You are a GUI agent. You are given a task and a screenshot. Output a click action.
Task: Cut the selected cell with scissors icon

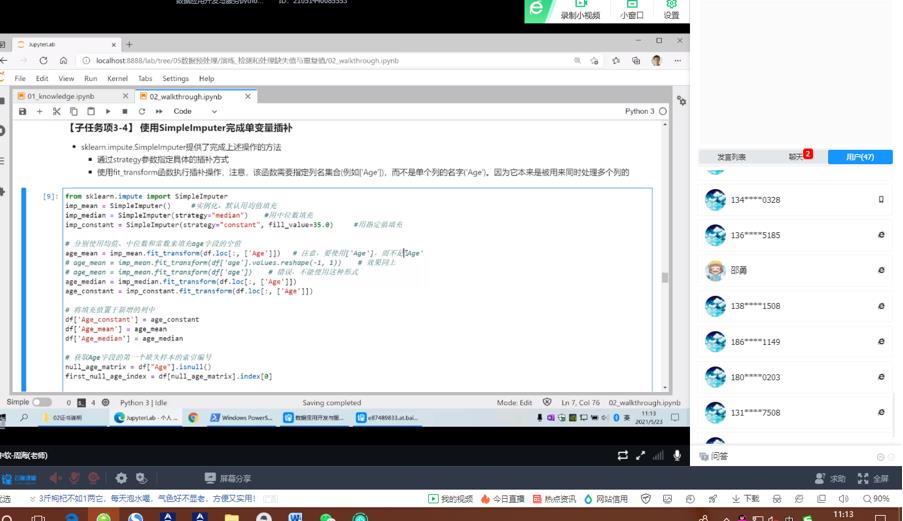coord(57,111)
